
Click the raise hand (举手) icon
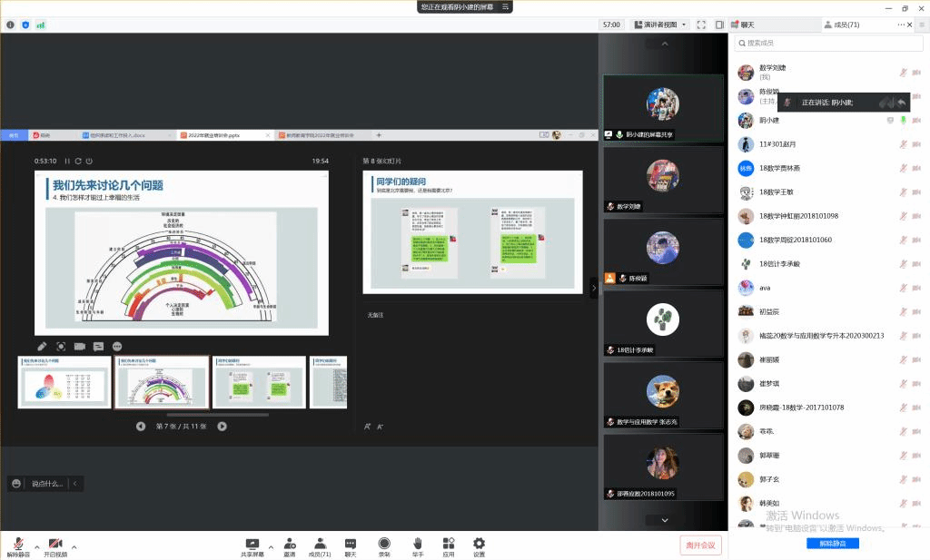[x=418, y=543]
